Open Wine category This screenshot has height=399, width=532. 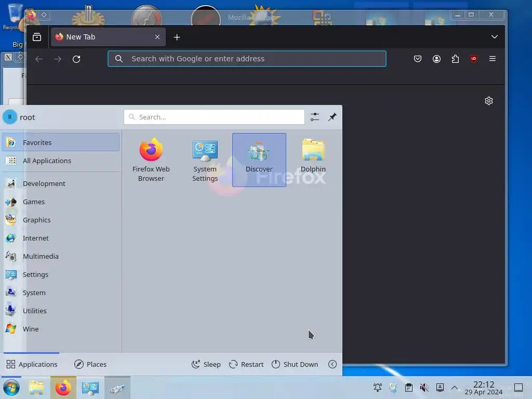(61, 329)
